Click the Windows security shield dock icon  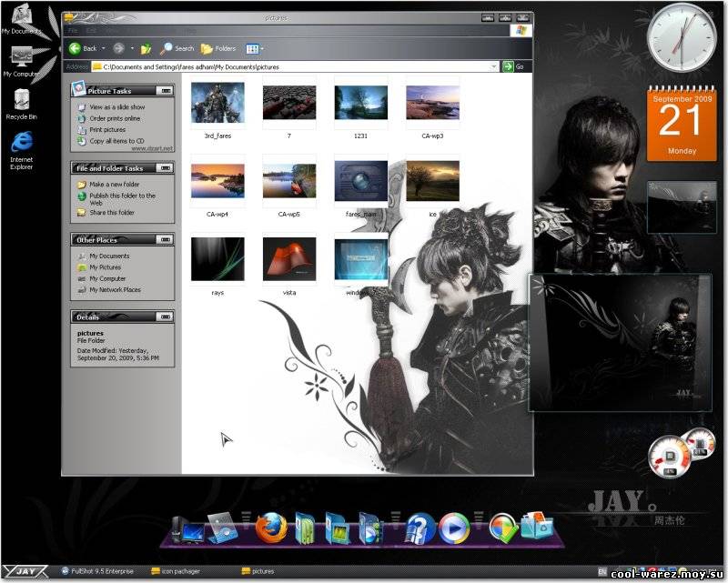[x=503, y=528]
